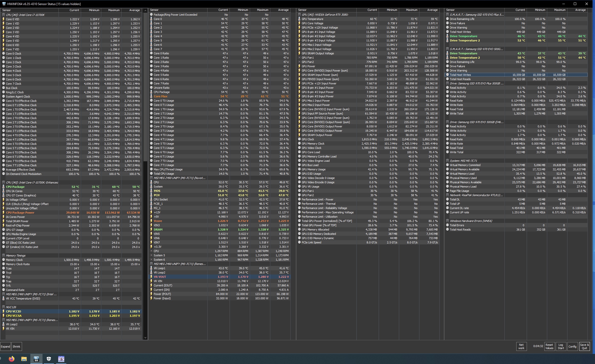Click the down arrow of first panel scrollbar
This screenshot has height=364, width=595.
145,338
